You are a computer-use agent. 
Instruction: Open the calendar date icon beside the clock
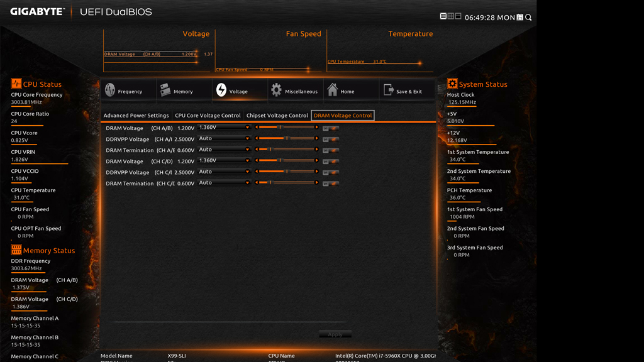(520, 18)
